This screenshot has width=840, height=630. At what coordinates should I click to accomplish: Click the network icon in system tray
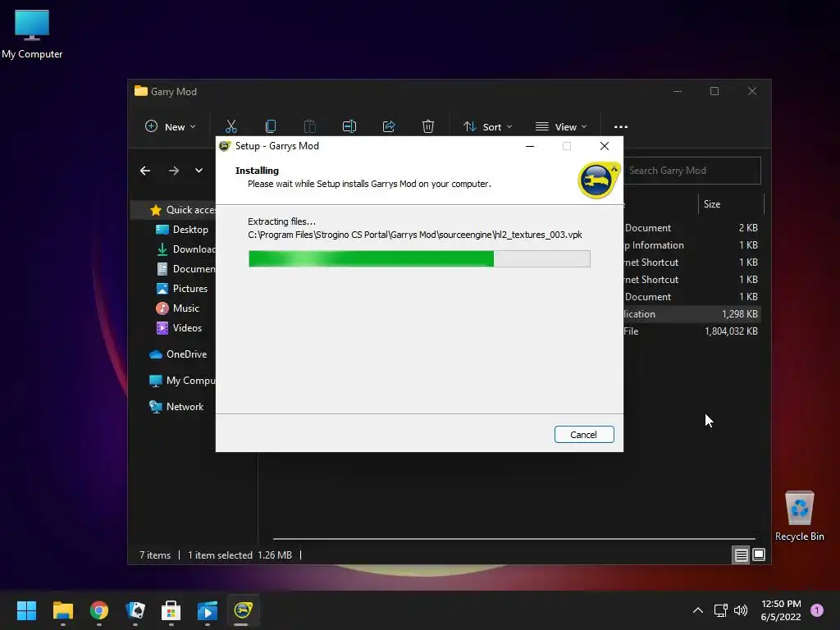coord(720,610)
